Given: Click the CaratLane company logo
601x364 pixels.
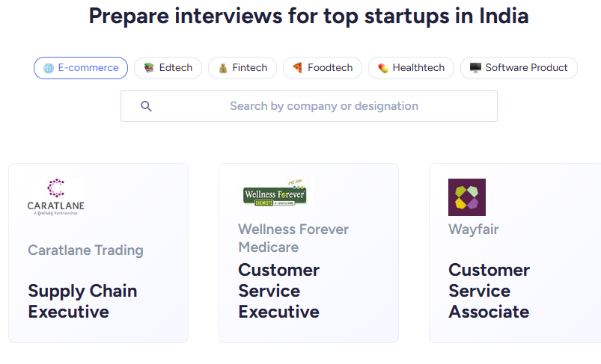Looking at the screenshot, I should coord(56,197).
